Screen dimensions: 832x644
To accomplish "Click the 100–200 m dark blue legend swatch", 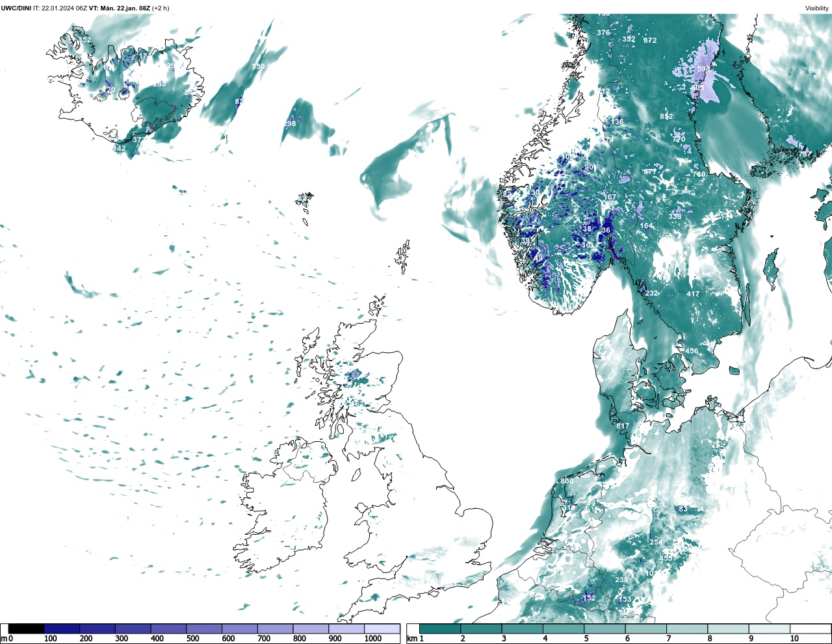I will (x=62, y=629).
